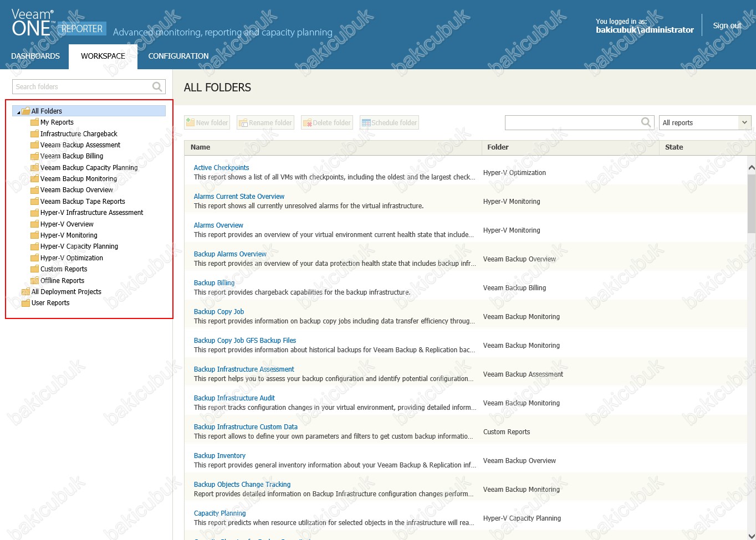
Task: Click the Veeam Backup Overview folder icon
Action: pos(34,190)
